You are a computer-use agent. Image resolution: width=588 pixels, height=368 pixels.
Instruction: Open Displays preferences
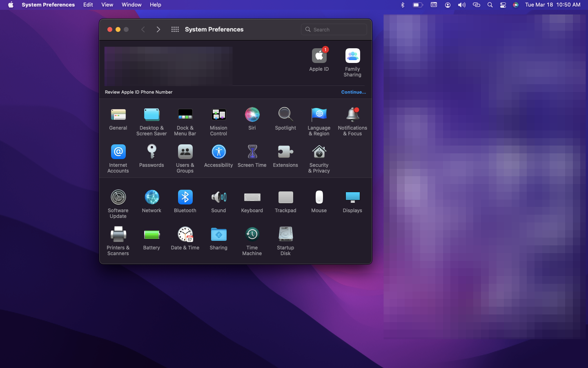tap(352, 202)
